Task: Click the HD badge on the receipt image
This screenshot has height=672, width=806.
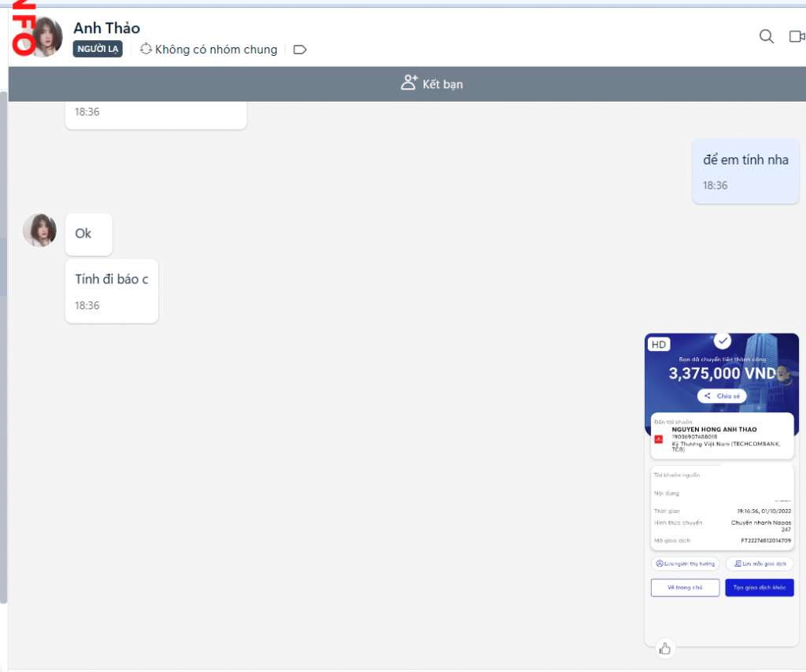Action: [658, 345]
